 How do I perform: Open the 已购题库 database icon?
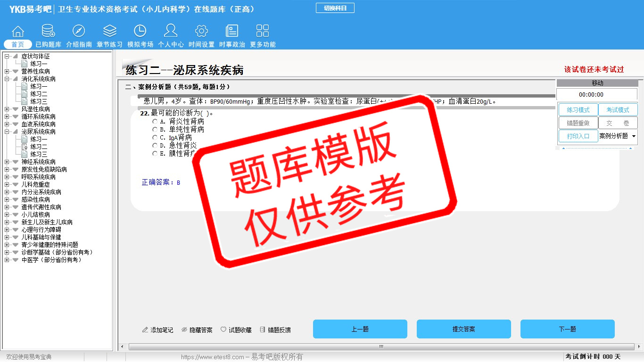pos(48,32)
